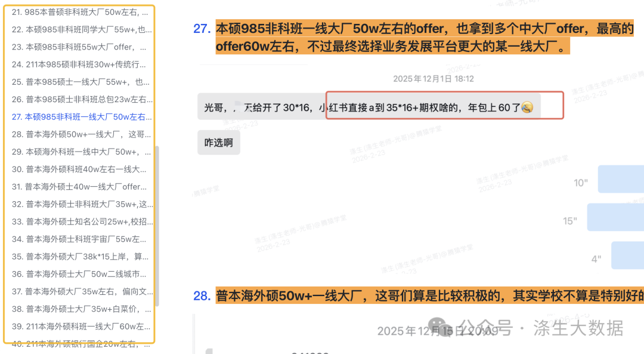
Task: Open outline item 25 普本985硕士一线大厂55w+
Action: coord(80,82)
